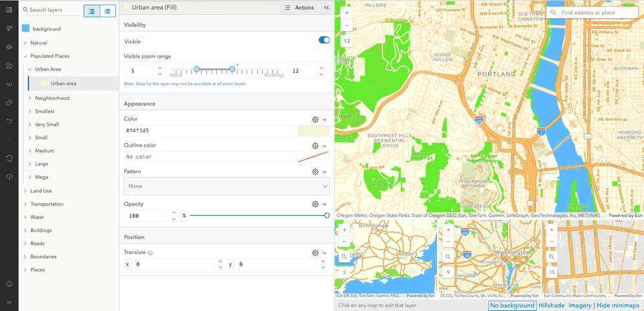This screenshot has height=311, width=644.
Task: Click search icon on the London minimap
Action: (344, 257)
